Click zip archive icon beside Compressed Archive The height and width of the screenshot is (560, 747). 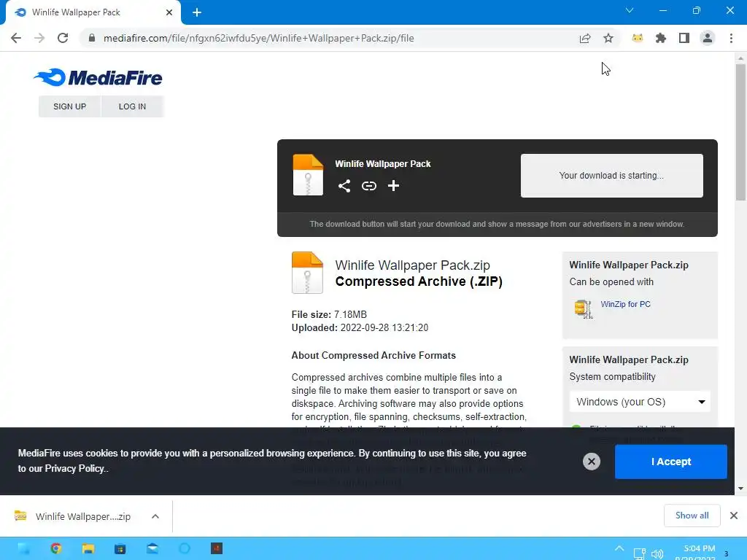pyautogui.click(x=307, y=273)
